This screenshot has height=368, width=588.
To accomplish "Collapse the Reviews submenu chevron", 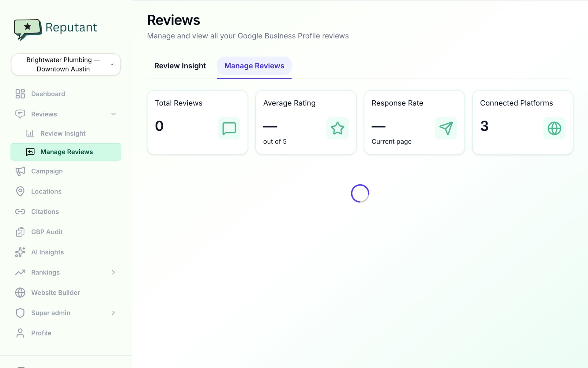I will click(113, 114).
